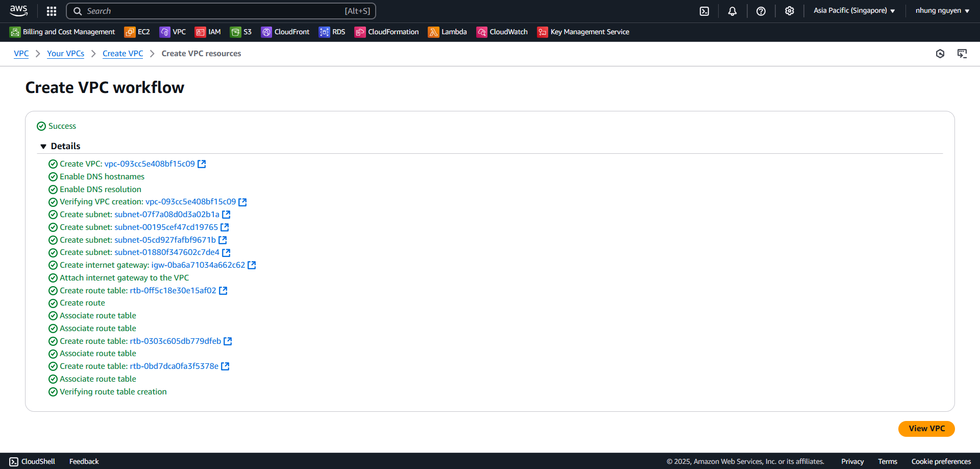
Task: Open subnet-07f7a08d0d3a02b1a link
Action: [x=167, y=215]
